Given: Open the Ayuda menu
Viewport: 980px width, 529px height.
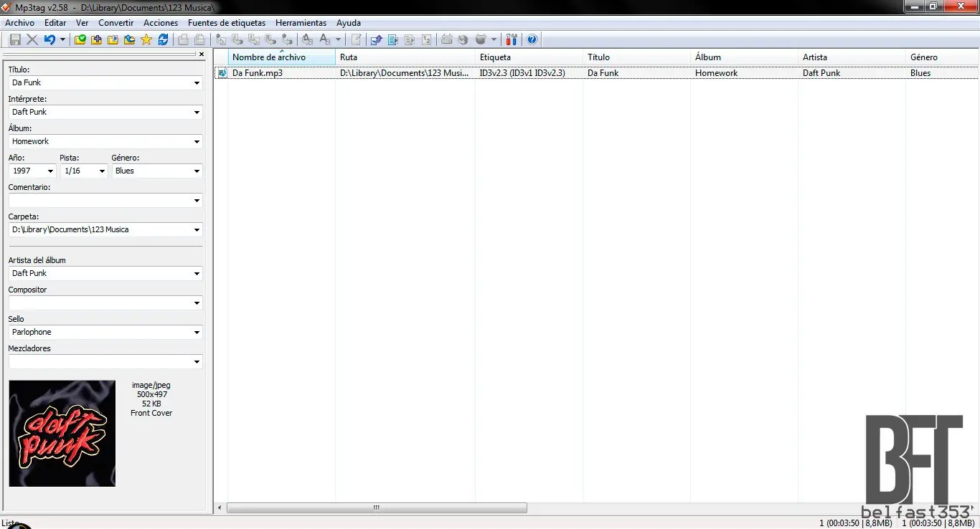Looking at the screenshot, I should (349, 23).
